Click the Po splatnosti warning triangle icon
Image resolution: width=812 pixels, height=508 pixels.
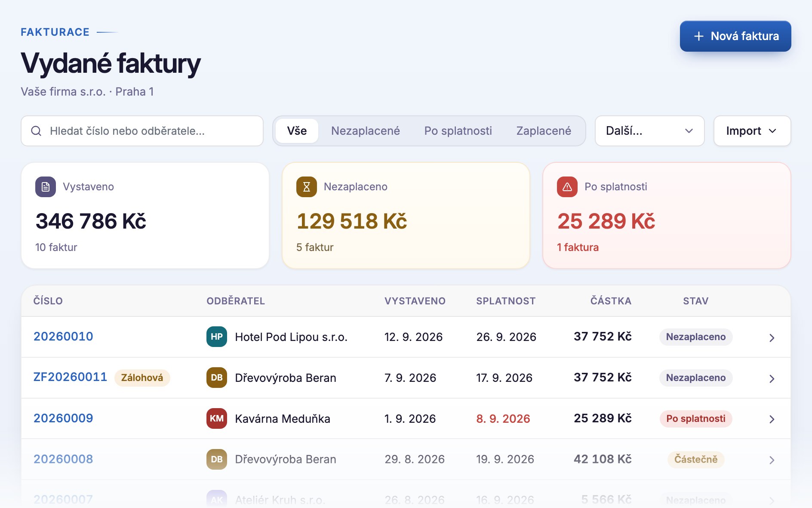coord(567,187)
